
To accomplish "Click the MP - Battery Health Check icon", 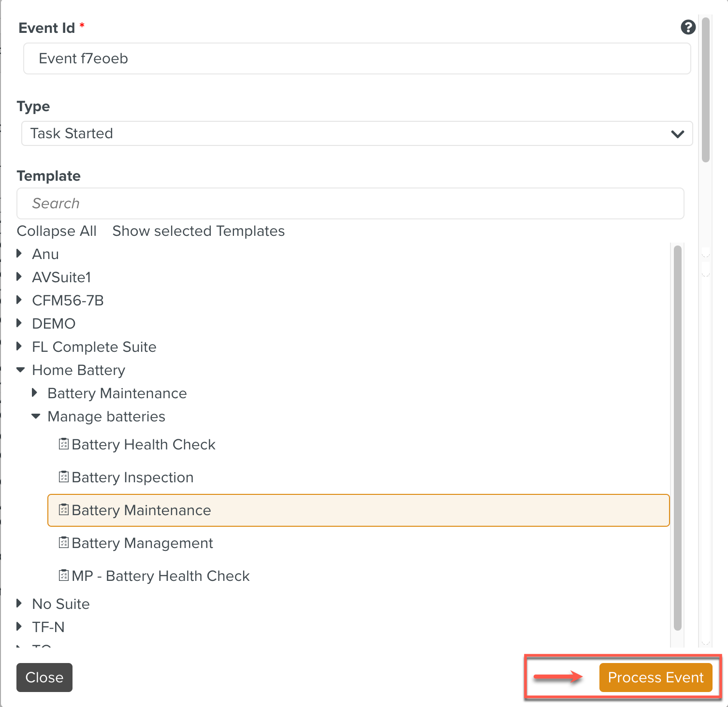I will [63, 575].
